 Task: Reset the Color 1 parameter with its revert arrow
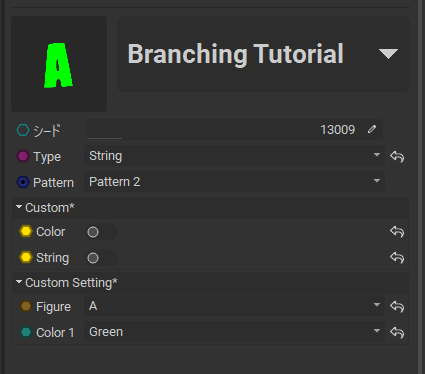[397, 332]
